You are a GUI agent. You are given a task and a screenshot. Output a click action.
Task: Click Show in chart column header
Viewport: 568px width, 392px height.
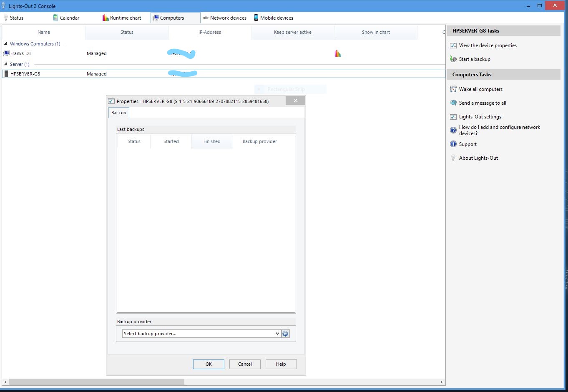[x=376, y=32]
